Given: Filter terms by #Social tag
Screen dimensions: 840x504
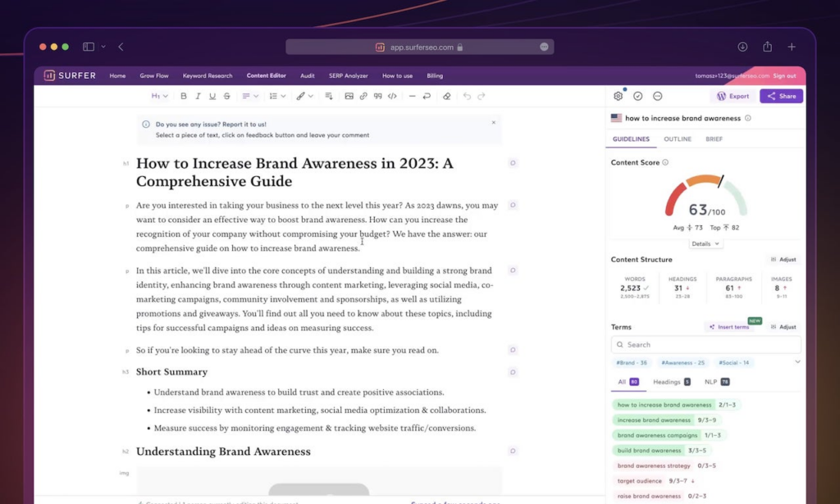Looking at the screenshot, I should point(733,363).
